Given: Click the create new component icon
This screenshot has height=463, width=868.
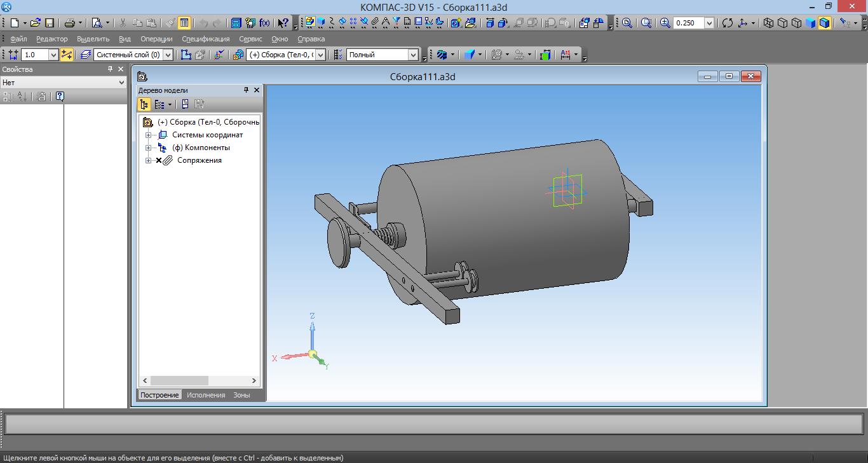Looking at the screenshot, I should [x=455, y=23].
